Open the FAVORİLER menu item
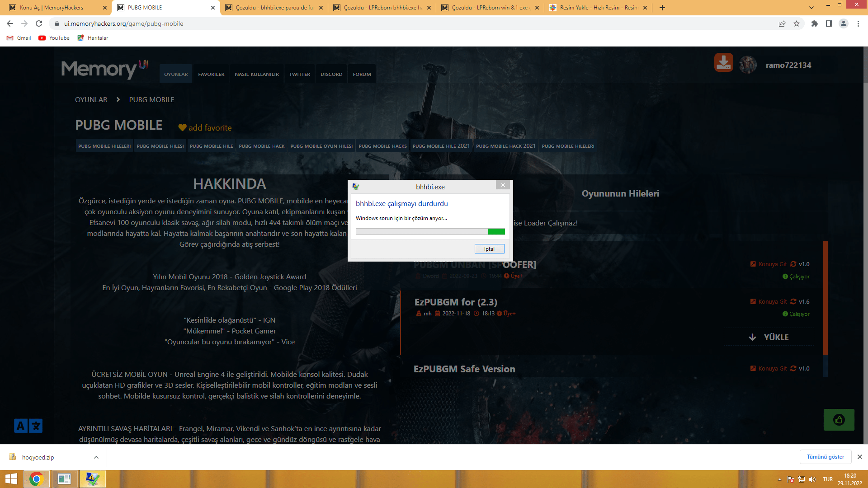The image size is (868, 488). pos(211,74)
